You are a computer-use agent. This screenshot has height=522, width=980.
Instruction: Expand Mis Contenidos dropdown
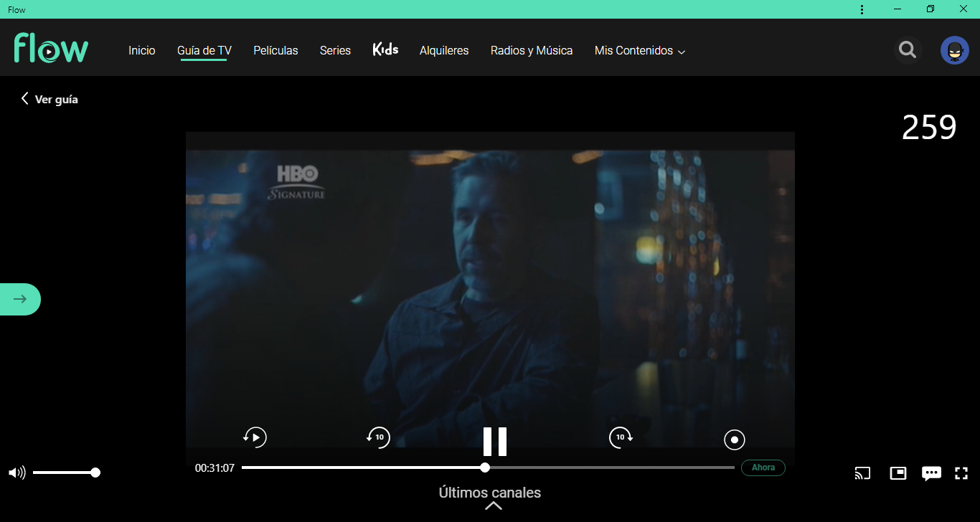[x=640, y=50]
